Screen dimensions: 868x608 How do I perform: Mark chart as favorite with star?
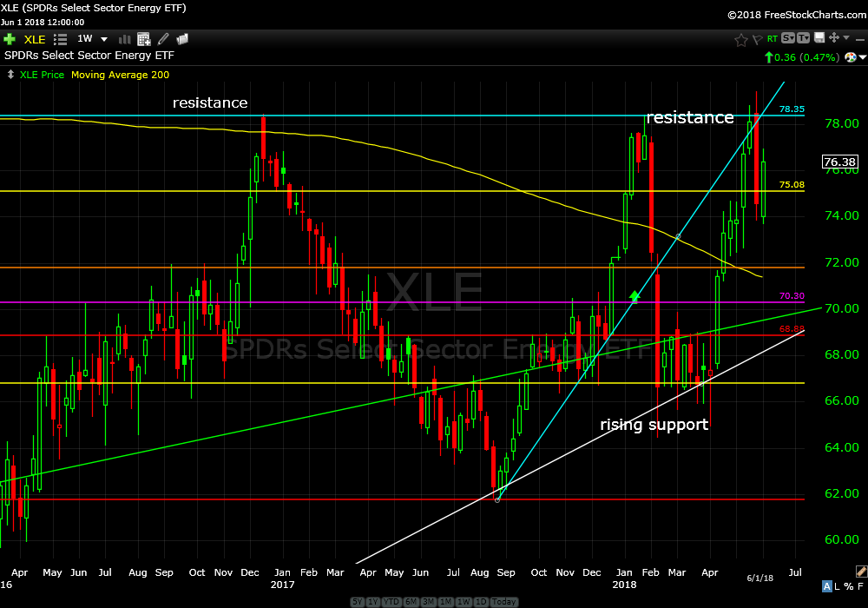point(740,39)
